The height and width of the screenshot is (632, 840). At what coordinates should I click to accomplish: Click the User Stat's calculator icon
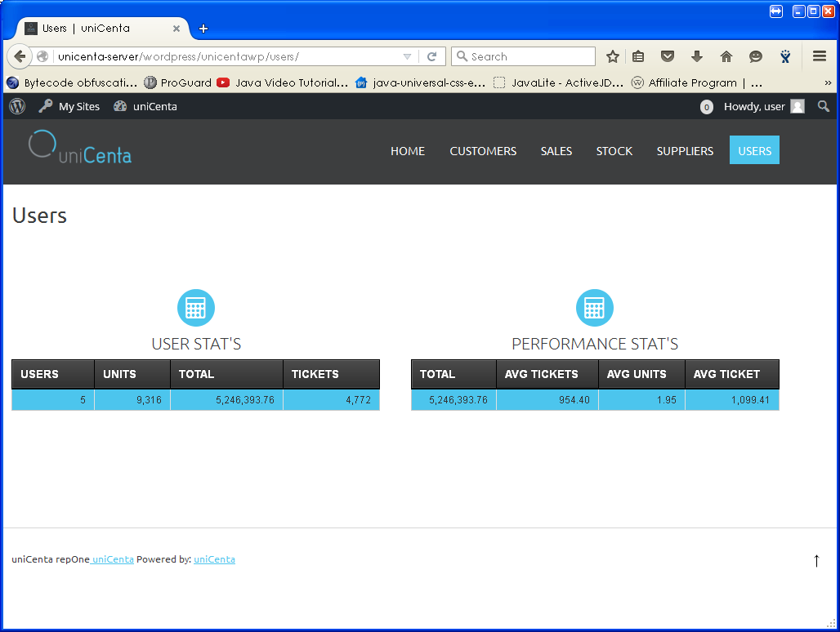click(x=196, y=308)
